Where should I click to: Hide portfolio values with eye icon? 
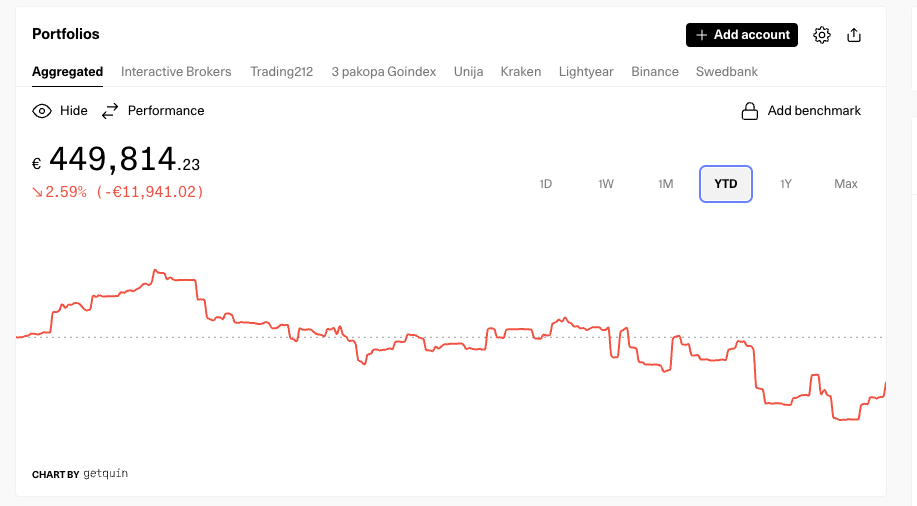click(42, 111)
